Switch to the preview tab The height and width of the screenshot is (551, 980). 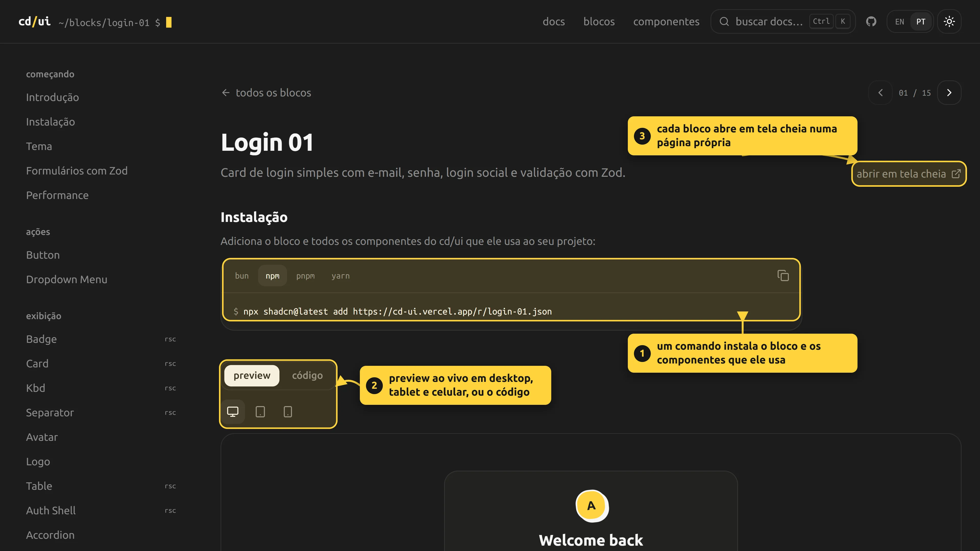coord(252,376)
